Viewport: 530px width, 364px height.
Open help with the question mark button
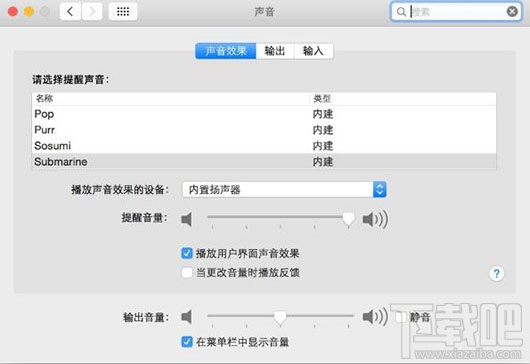point(497,273)
